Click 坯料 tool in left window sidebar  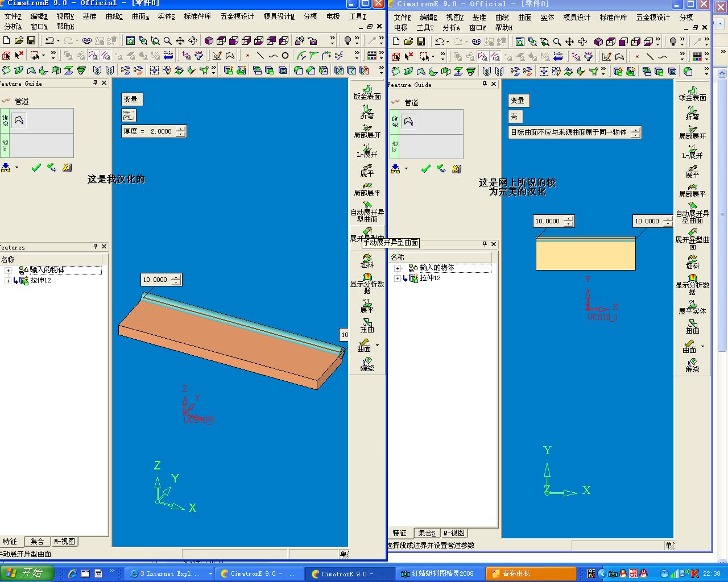[367, 261]
